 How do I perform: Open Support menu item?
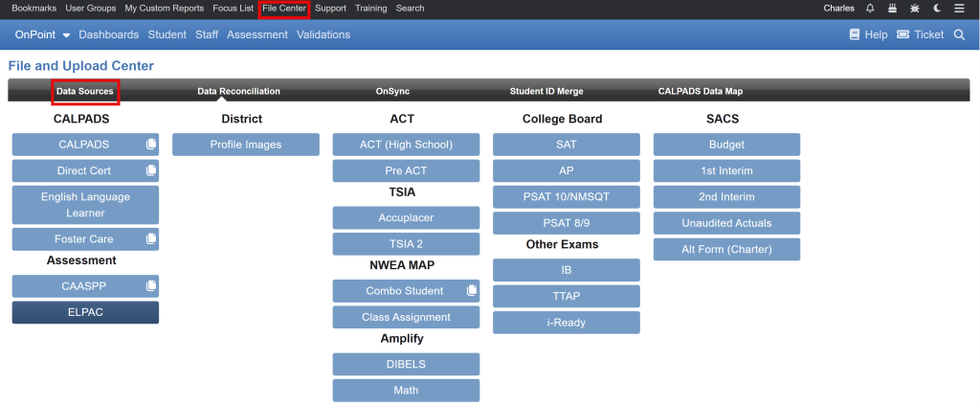point(330,8)
